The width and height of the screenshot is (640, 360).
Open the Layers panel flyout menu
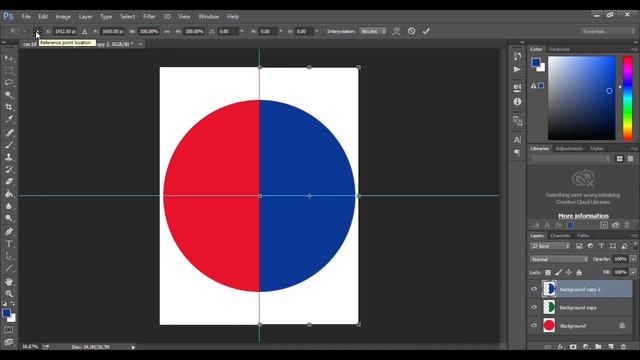tap(634, 236)
